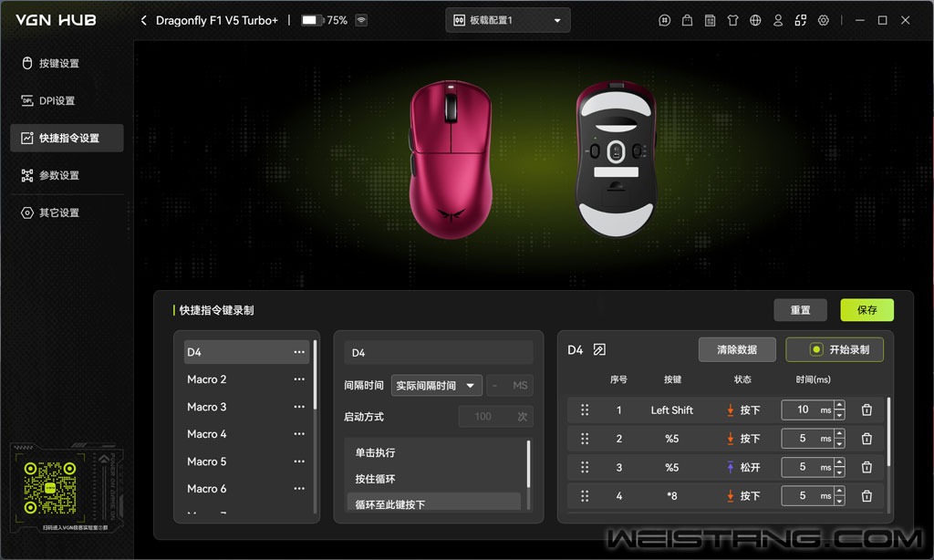Click the 清除数据 clear data button

click(737, 349)
